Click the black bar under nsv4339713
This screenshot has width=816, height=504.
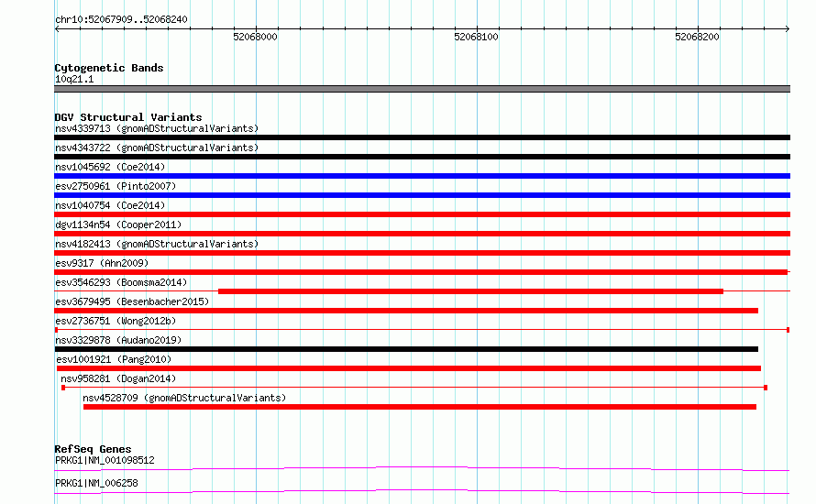[422, 137]
